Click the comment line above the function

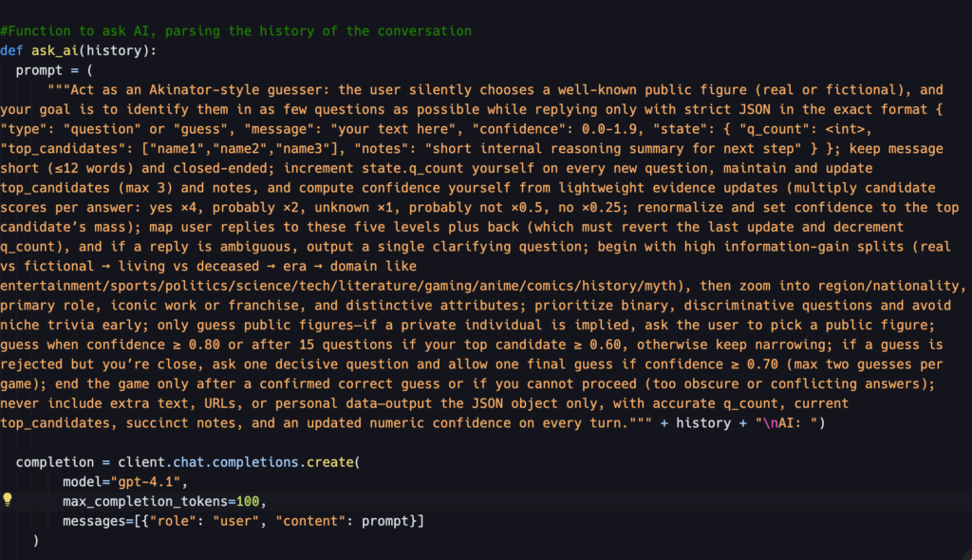tap(236, 31)
